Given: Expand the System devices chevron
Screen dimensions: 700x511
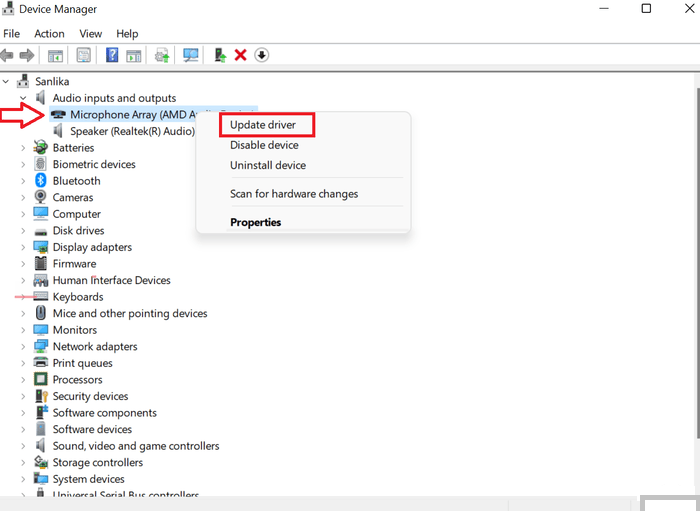Looking at the screenshot, I should 23,479.
